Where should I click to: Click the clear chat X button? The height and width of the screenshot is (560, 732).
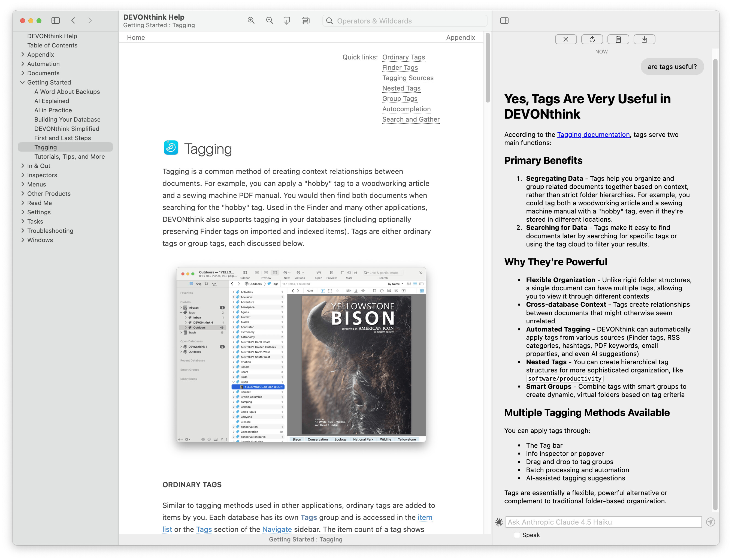[565, 39]
